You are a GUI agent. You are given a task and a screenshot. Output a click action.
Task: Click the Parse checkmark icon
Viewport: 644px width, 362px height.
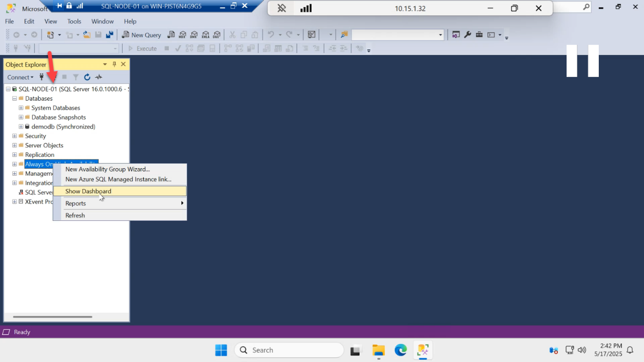[x=178, y=48]
